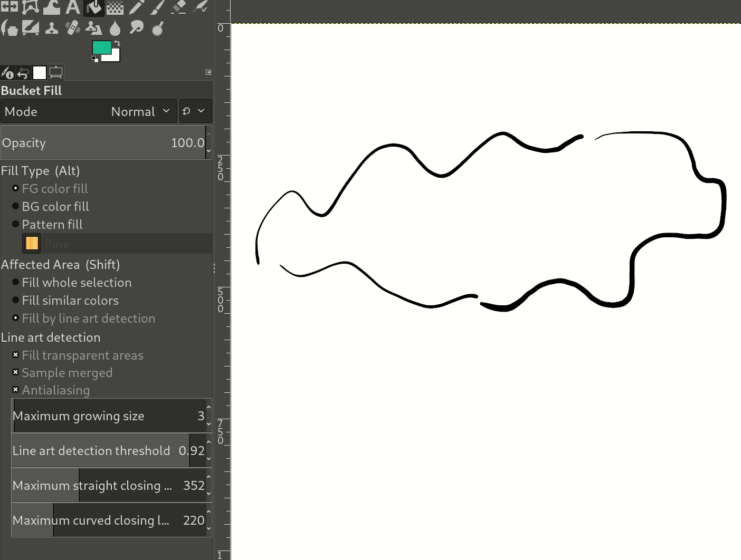
Task: Switch to the Eraser tool
Action: (x=178, y=7)
